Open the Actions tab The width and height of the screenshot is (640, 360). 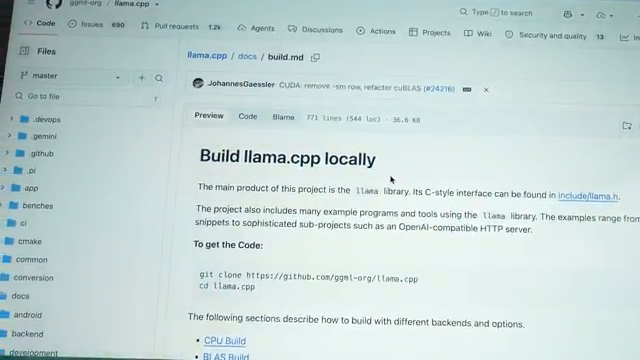[376, 31]
